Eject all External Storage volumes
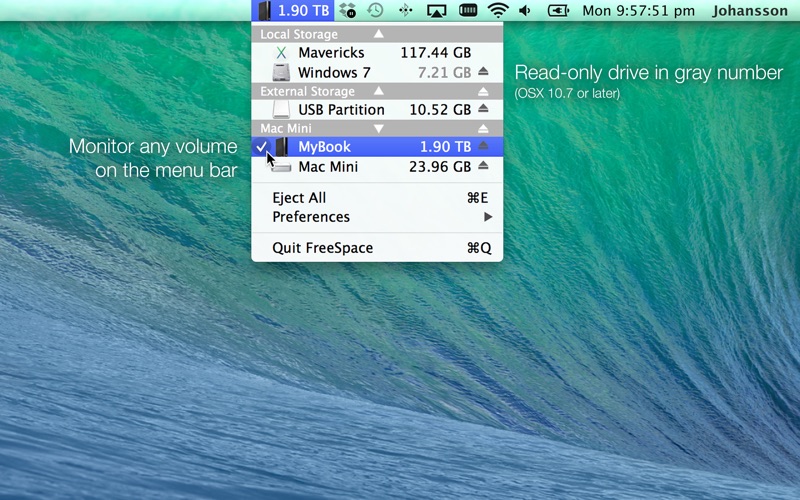800x500 pixels. coord(483,92)
